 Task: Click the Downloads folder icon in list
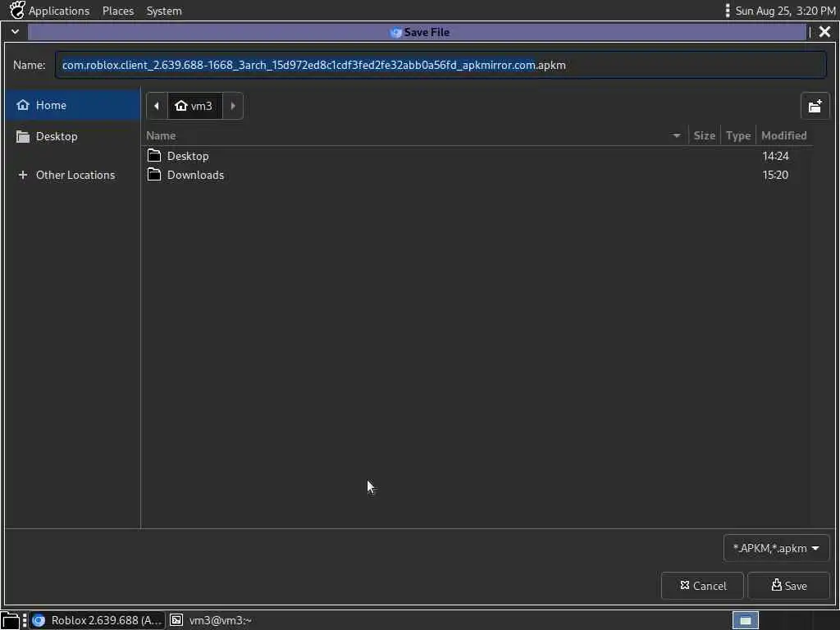[154, 174]
